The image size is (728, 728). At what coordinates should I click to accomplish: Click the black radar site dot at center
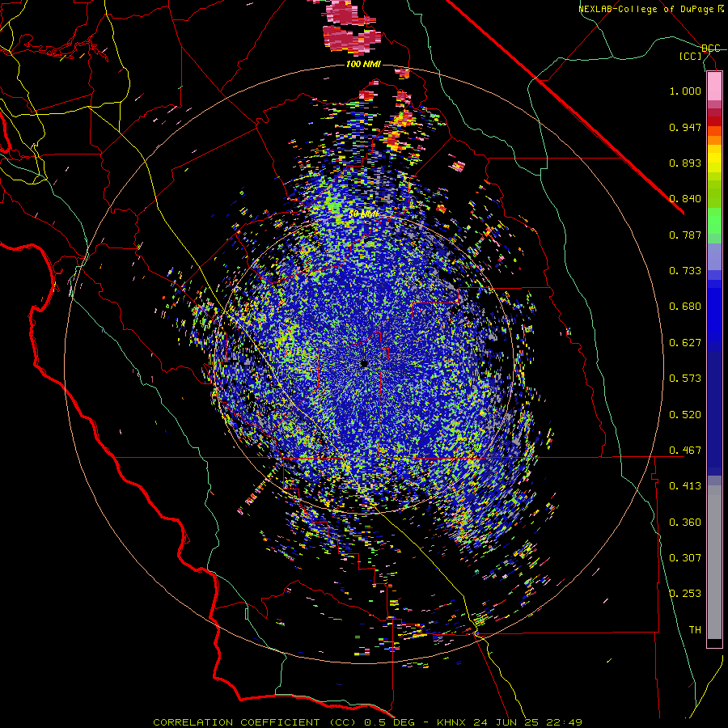tap(364, 363)
